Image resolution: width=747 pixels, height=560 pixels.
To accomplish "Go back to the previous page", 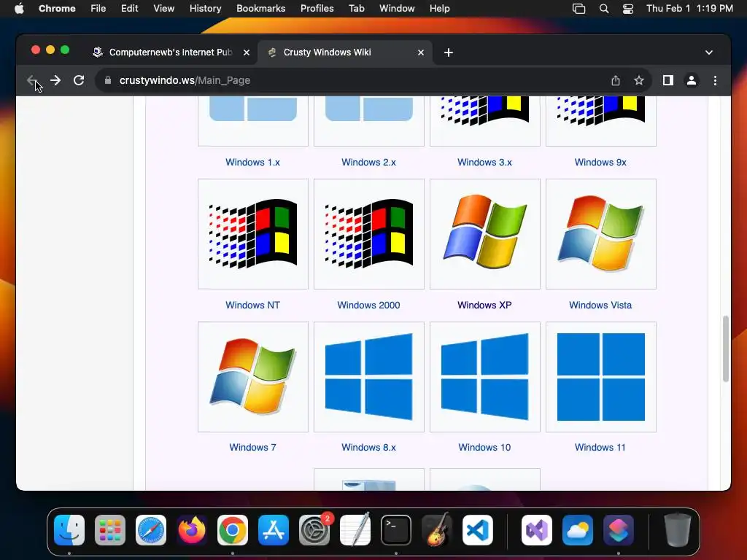I will click(x=32, y=80).
